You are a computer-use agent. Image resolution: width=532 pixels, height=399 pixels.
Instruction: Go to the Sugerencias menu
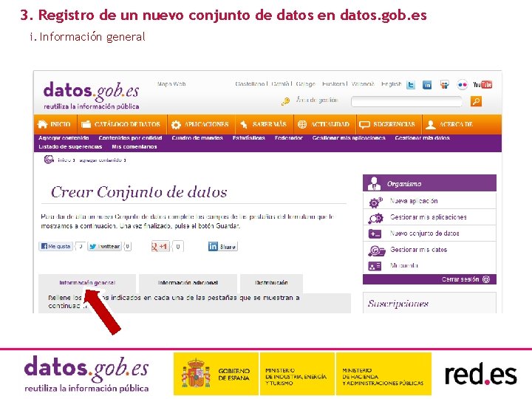(388, 124)
